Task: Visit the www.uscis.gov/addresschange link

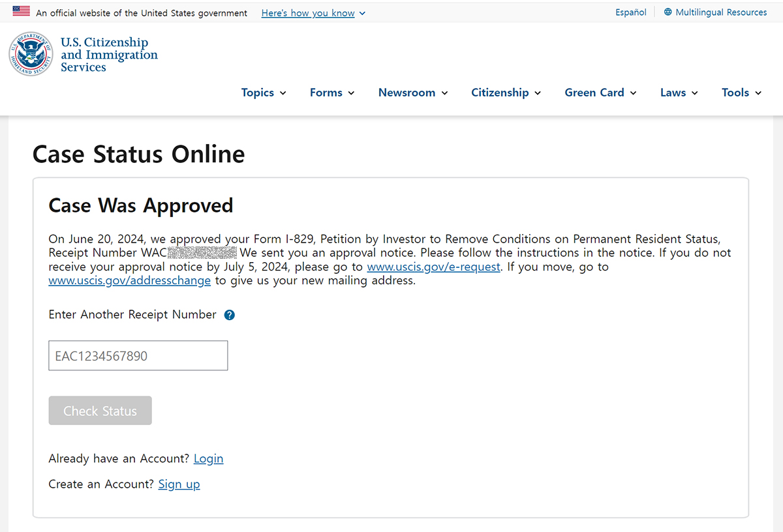Action: point(130,281)
